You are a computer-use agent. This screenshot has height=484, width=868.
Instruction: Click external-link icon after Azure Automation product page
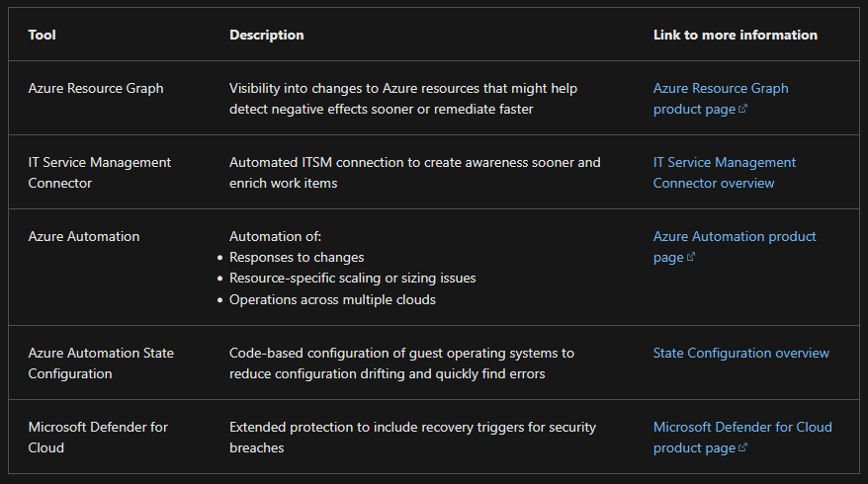tap(691, 257)
